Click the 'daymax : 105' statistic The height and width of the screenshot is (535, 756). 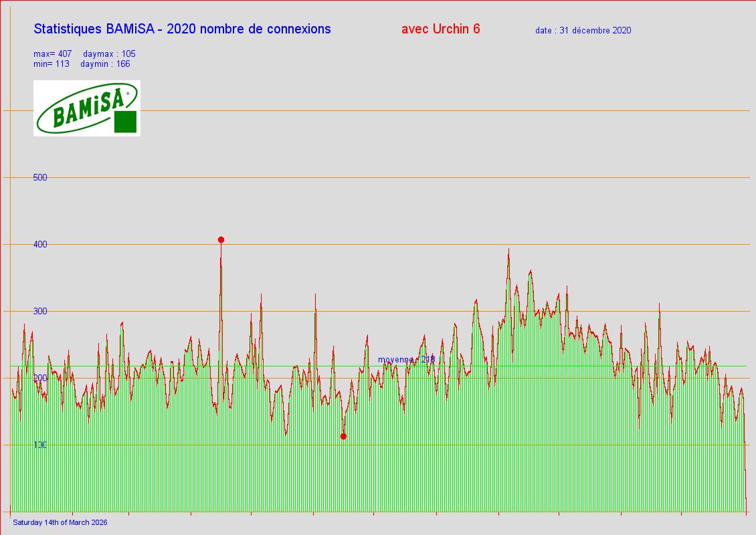109,53
